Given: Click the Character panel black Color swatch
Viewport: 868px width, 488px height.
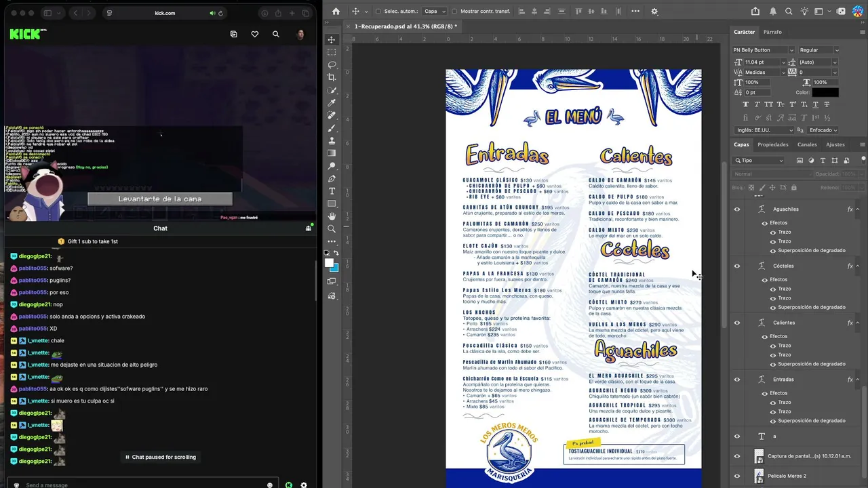Looking at the screenshot, I should [825, 92].
